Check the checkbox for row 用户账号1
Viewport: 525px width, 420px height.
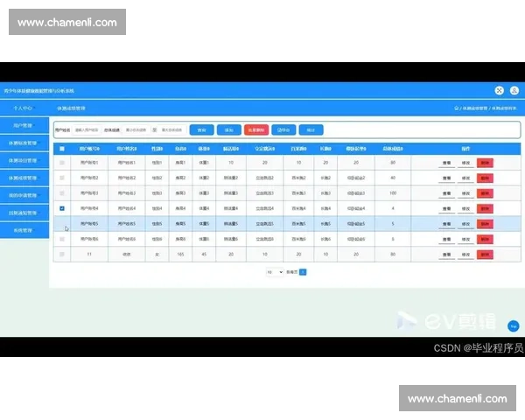tap(62, 163)
